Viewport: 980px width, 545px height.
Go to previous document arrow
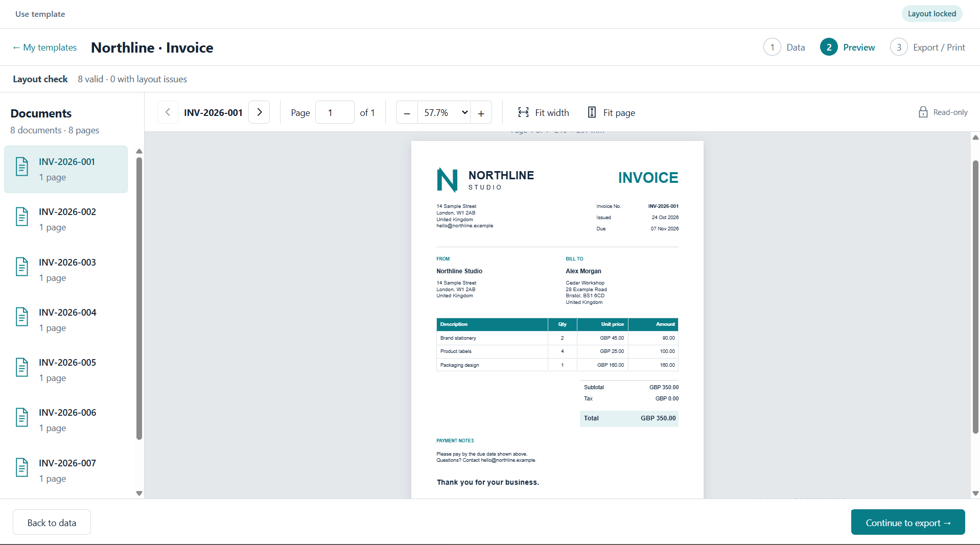point(168,112)
